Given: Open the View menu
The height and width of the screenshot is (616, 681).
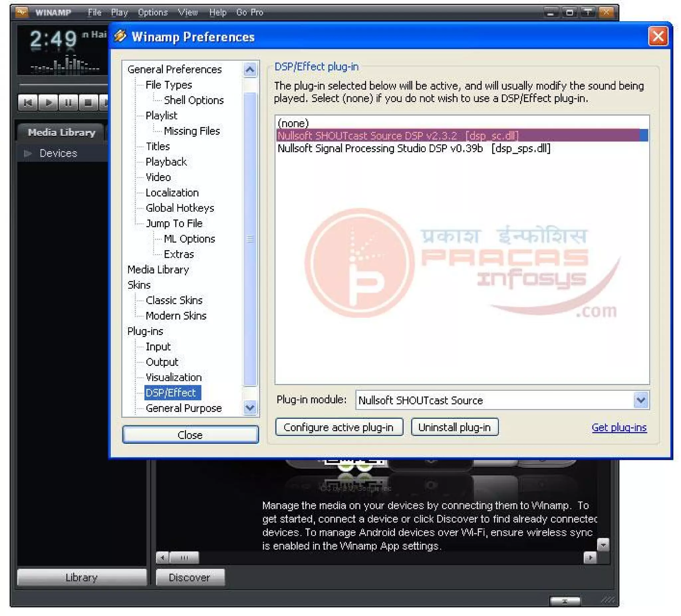Looking at the screenshot, I should 188,13.
